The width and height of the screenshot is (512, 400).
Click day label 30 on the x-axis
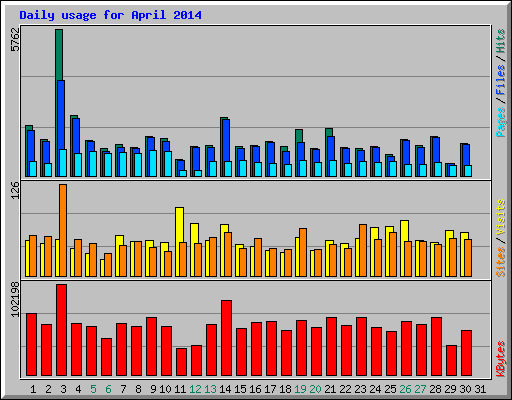click(465, 389)
